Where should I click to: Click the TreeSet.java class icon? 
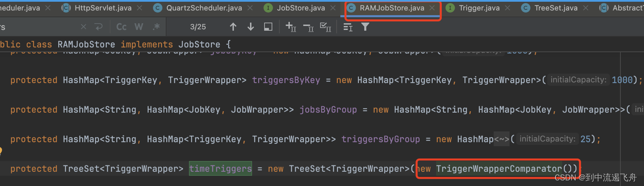(526, 8)
